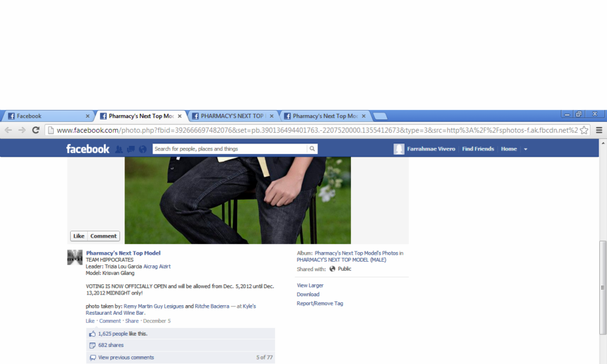Screen dimensions: 607x364
Task: Click Like link below the caption
Action: coord(90,321)
